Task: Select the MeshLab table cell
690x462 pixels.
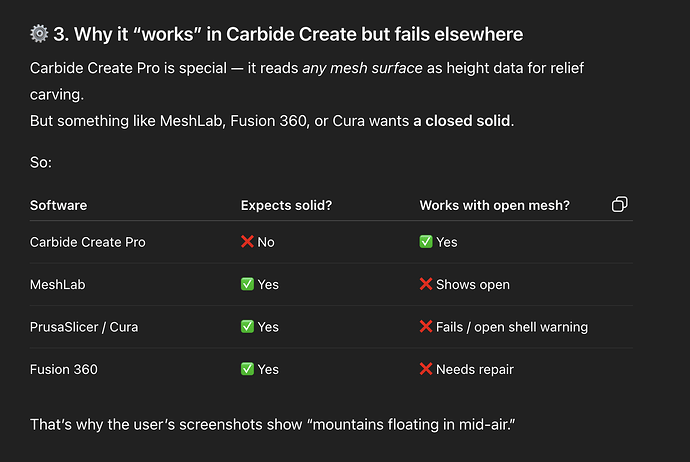Action: coord(56,285)
